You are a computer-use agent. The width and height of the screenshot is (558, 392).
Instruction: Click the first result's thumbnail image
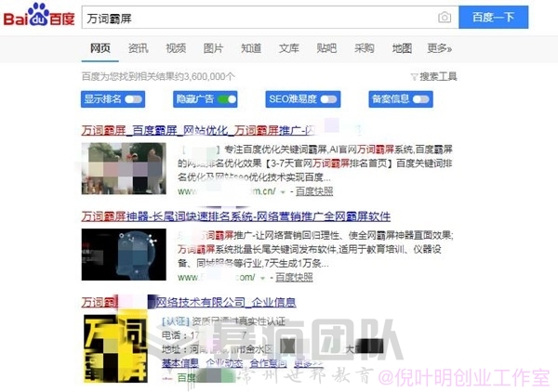pyautogui.click(x=124, y=168)
